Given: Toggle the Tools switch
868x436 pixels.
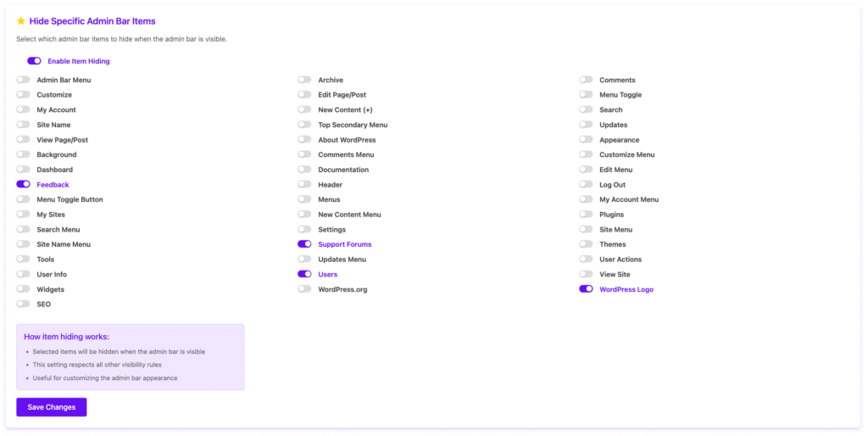Looking at the screenshot, I should click(23, 260).
